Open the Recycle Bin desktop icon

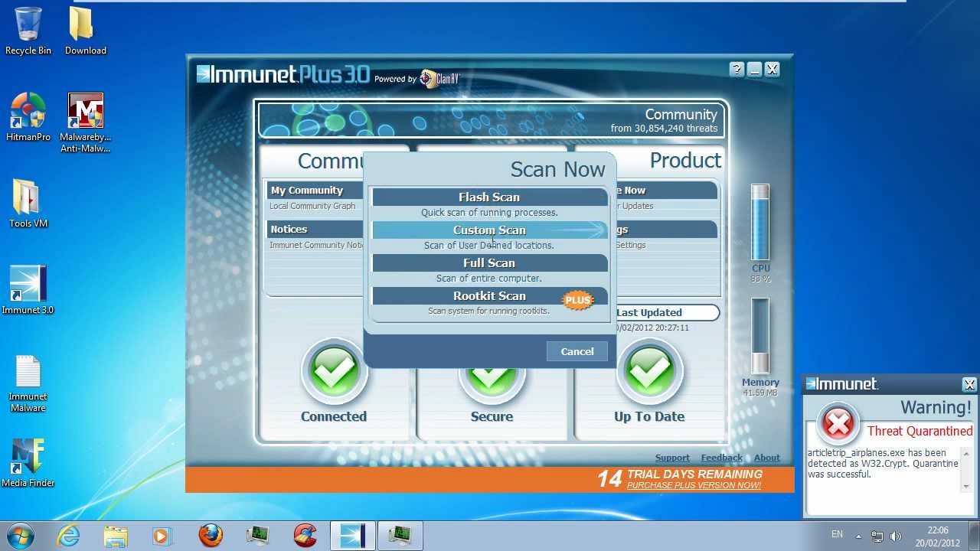(x=28, y=31)
